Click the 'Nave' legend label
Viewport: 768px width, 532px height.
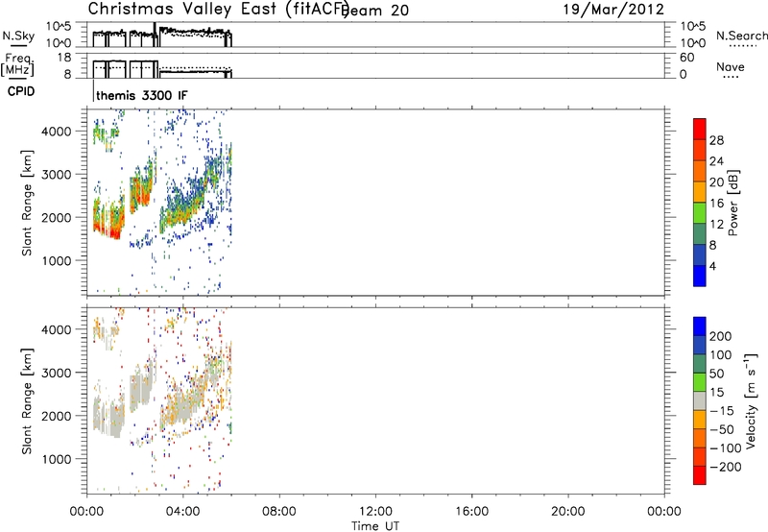(x=731, y=67)
